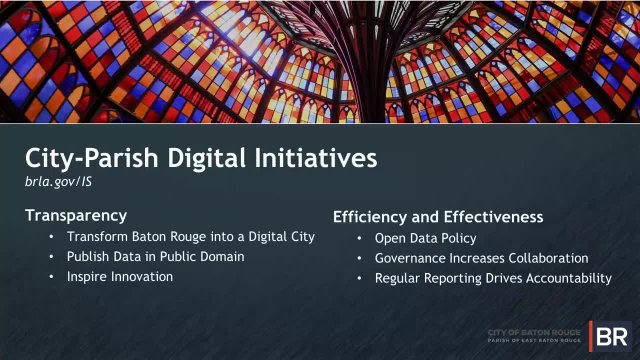Click "Transform Baton Rouge into a Digital City"
This screenshot has height=360, width=640.
pos(191,237)
